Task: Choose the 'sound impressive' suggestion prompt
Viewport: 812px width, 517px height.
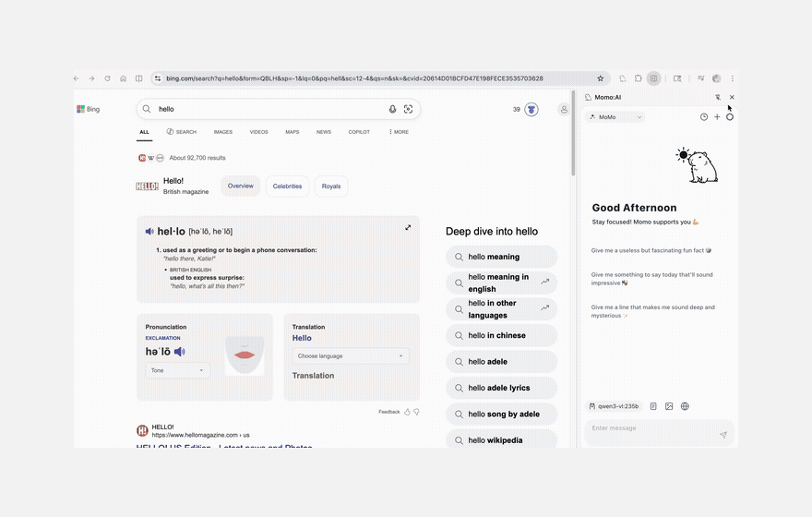Action: [652, 279]
